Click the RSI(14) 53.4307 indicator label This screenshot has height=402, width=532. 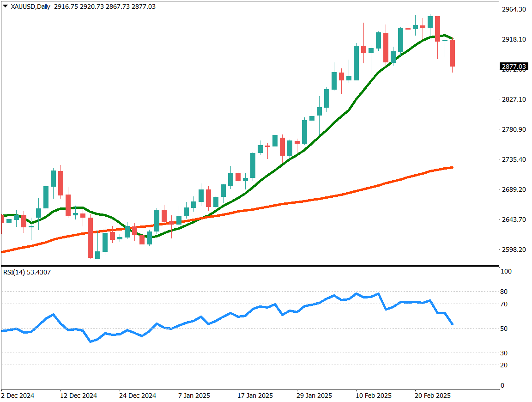coord(27,272)
